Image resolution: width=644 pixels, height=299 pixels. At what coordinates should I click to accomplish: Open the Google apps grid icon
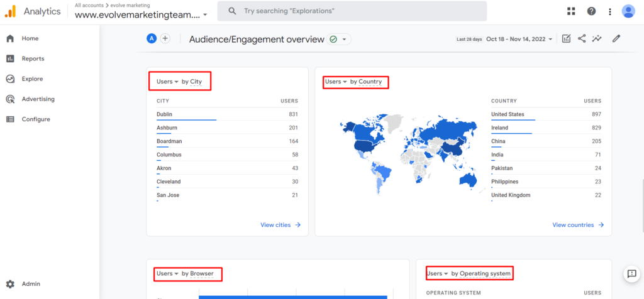click(571, 11)
